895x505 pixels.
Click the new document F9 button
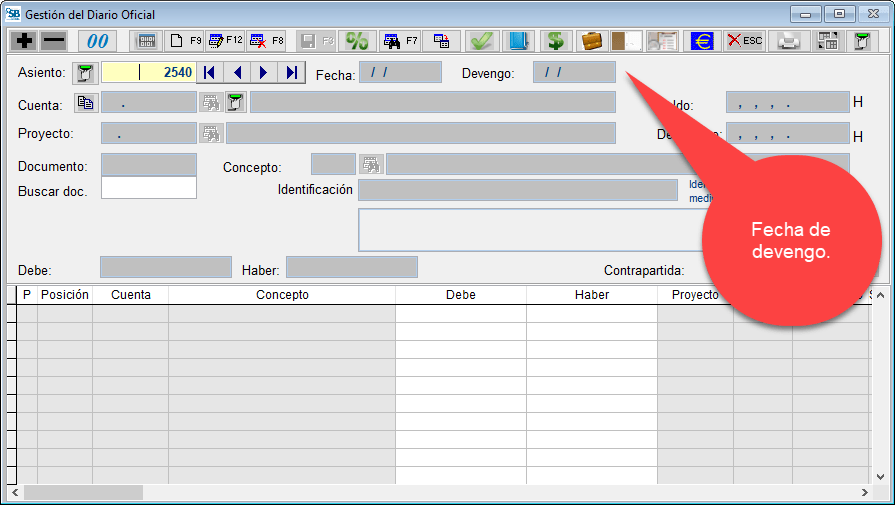pyautogui.click(x=185, y=41)
